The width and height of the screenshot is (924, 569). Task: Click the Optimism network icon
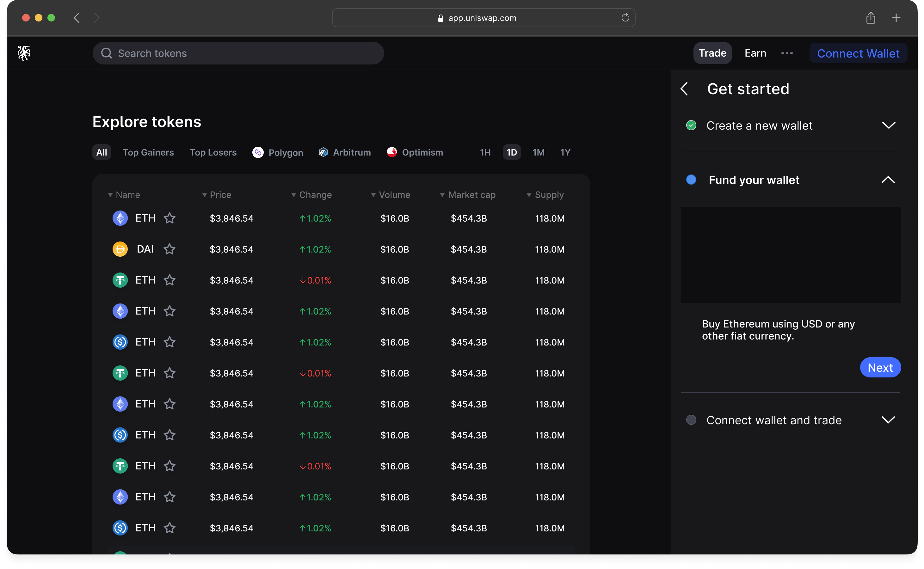[x=392, y=152]
